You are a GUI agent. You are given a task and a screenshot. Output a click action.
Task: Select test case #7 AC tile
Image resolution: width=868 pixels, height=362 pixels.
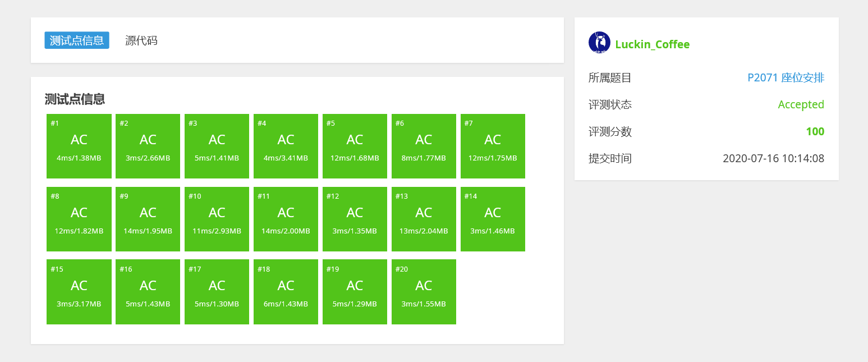click(493, 146)
